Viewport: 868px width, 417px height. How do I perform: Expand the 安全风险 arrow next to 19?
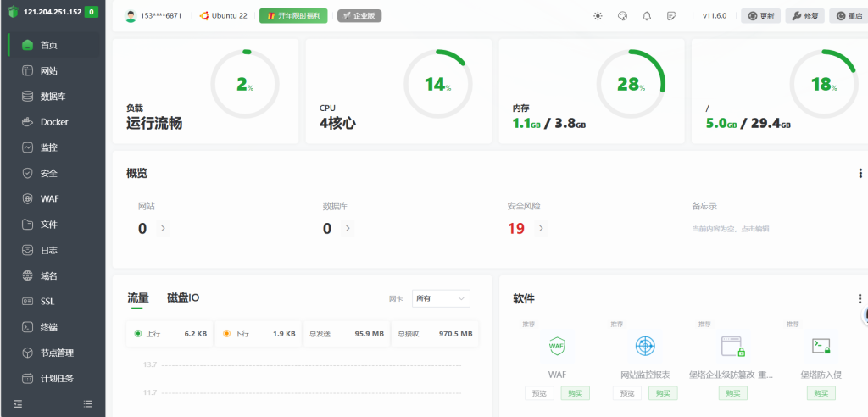[540, 228]
